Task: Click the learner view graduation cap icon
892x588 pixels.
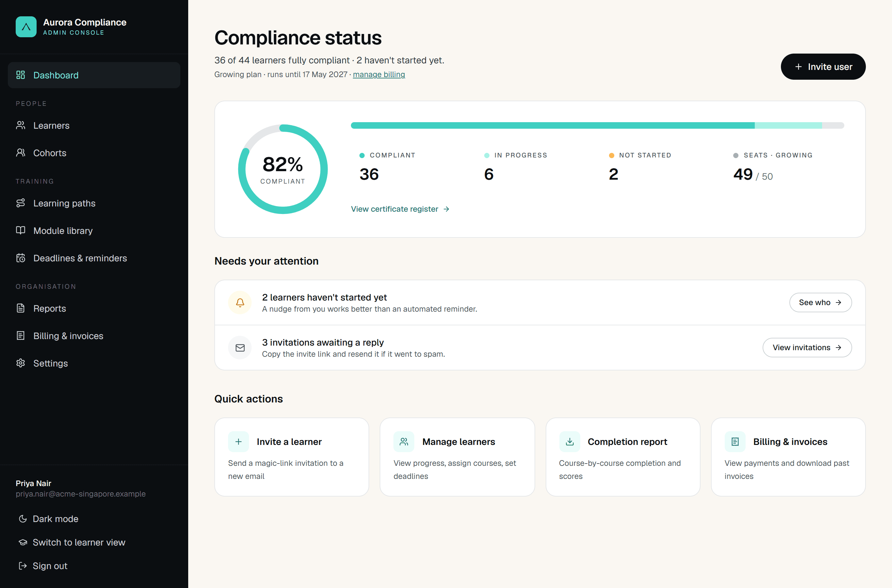Action: 23,542
